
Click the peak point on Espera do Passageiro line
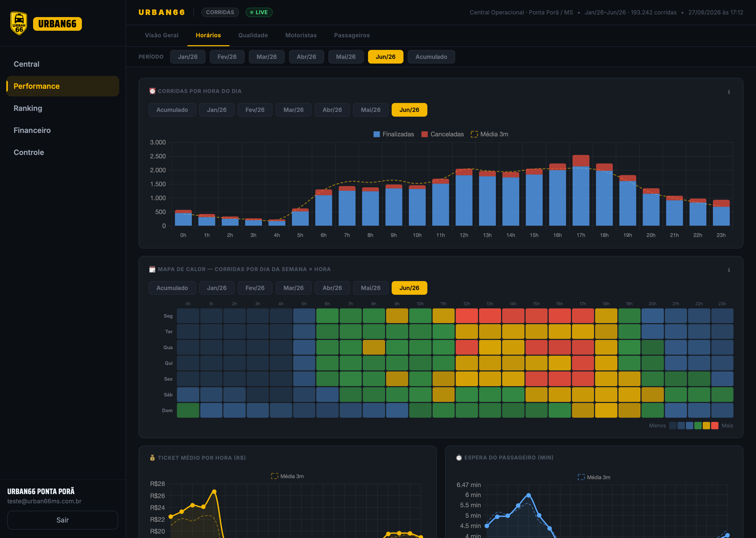pos(529,495)
